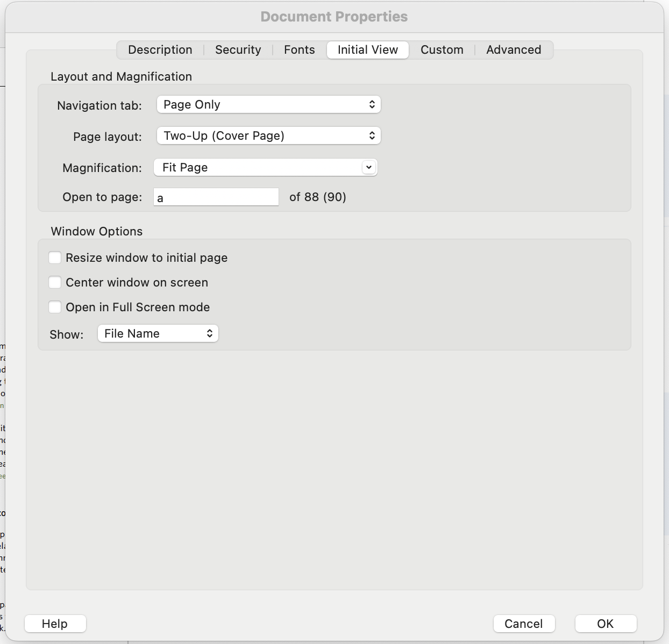Open the Show File Name dropdown
Screen dimensions: 669x644
coord(158,333)
